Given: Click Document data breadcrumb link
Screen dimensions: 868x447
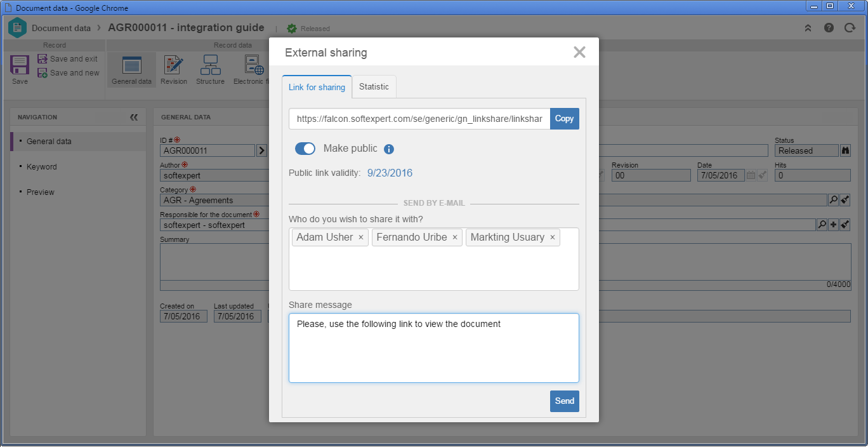Looking at the screenshot, I should click(61, 28).
